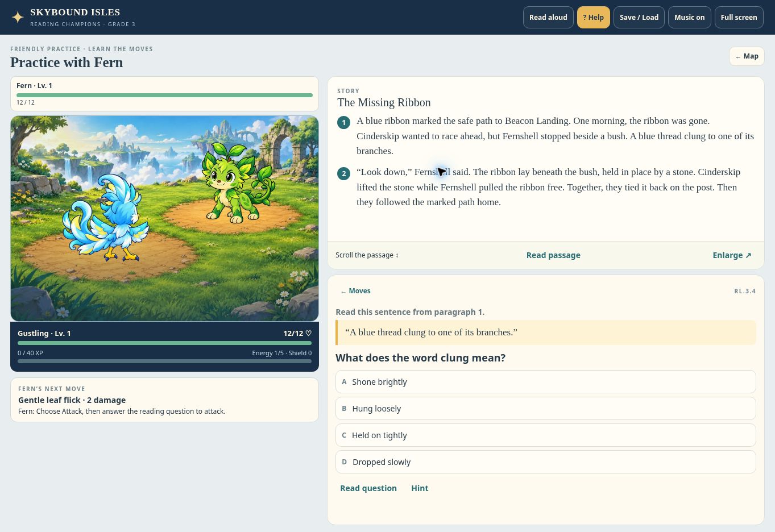Viewport: 775px width, 532px height.
Task: Click the Skybound Isles star logo
Action: (18, 17)
